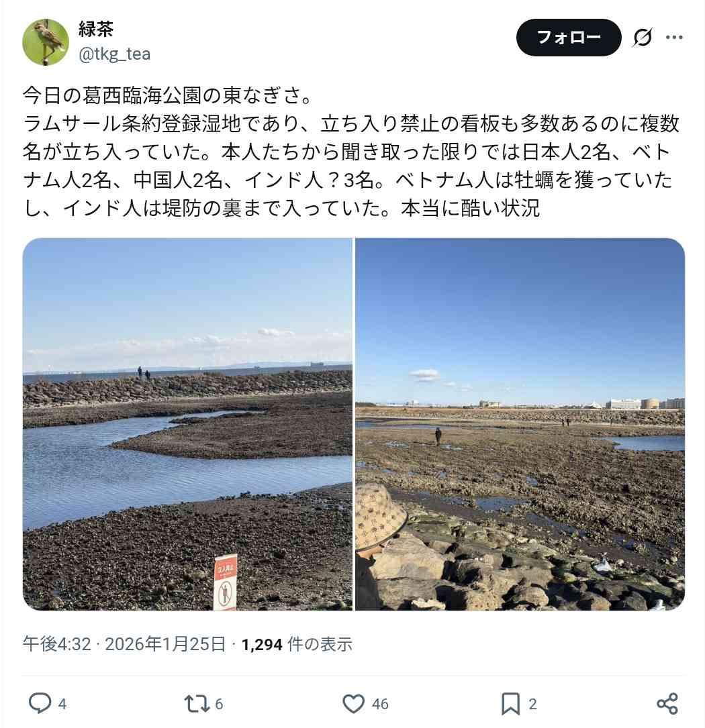Viewport: 705px width, 728px height.
Task: Reply using the speech bubble icon
Action: tap(40, 703)
